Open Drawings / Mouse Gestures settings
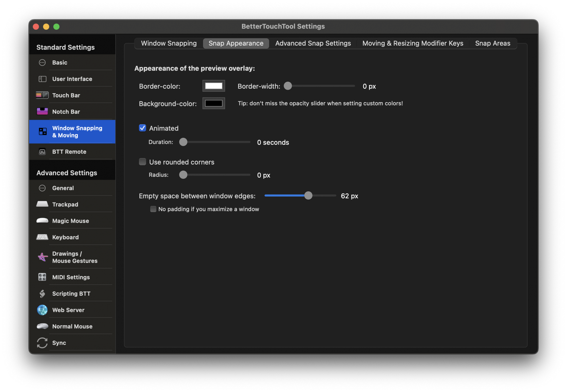Screen dimensions: 567x392 click(72, 257)
